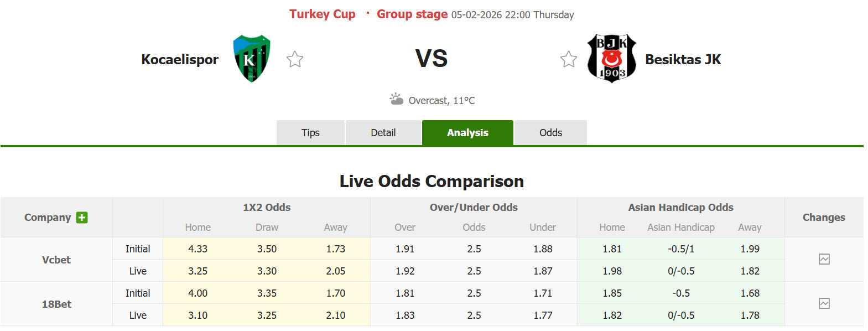Toggle the favorite star beside Besiktas JK

pos(569,58)
